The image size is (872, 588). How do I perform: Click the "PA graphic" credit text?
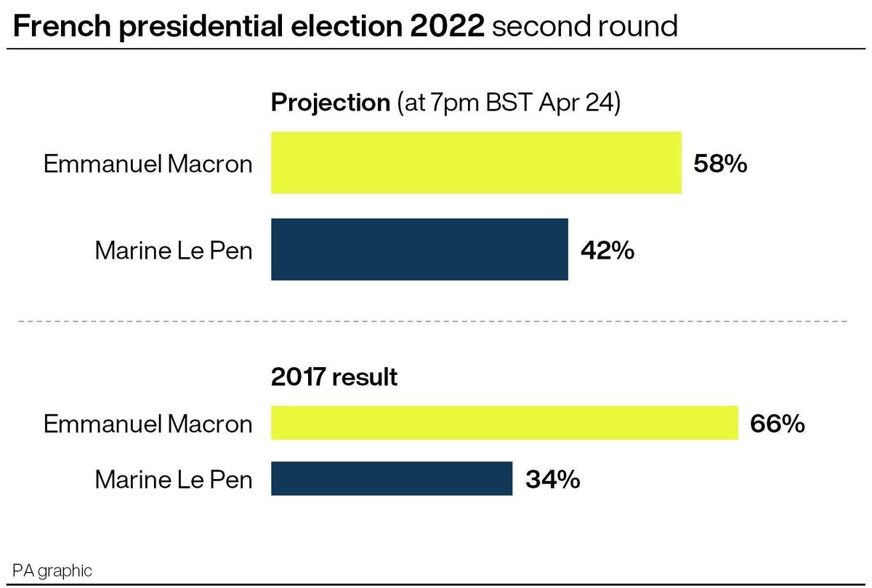tap(52, 571)
